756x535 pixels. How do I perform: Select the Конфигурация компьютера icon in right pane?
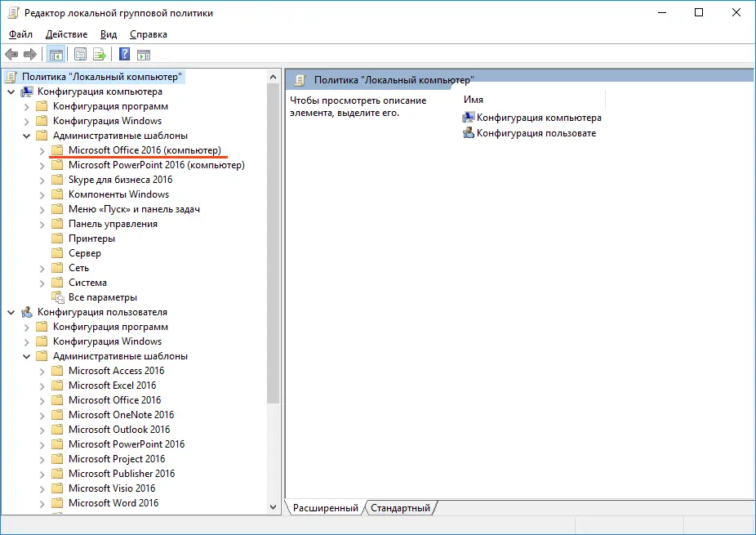(469, 118)
